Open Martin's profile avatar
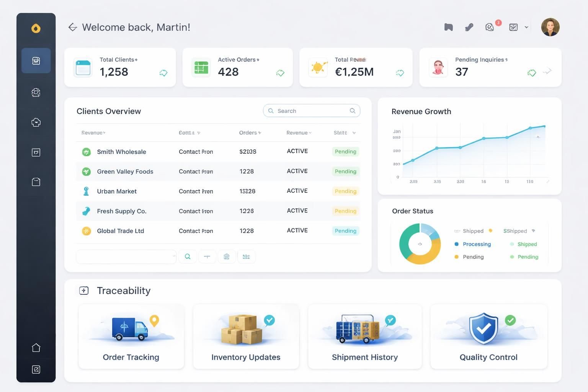 point(550,27)
